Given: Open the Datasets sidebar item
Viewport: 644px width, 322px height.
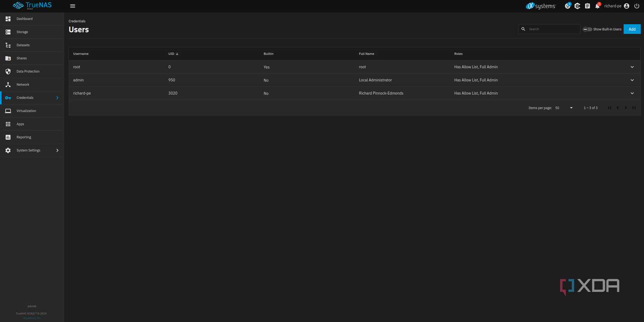Looking at the screenshot, I should pos(32,45).
